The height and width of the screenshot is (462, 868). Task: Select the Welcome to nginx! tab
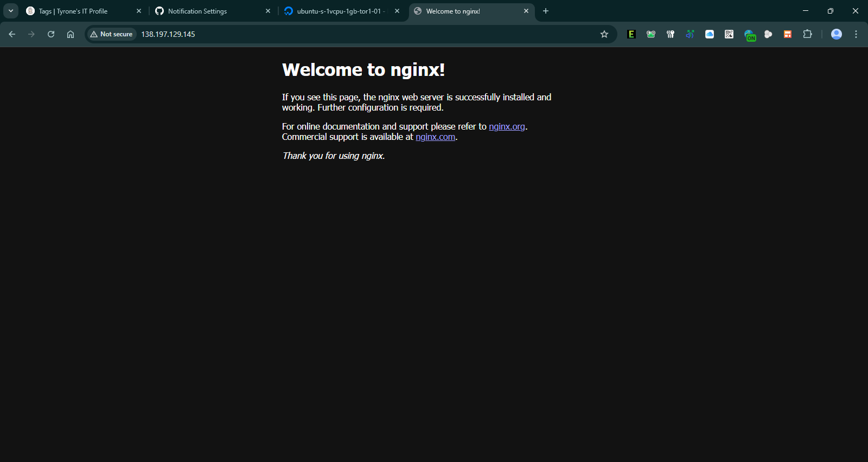(471, 11)
